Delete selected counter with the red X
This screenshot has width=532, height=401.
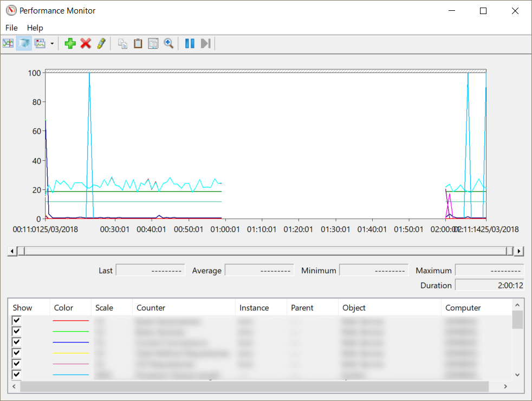[x=86, y=43]
